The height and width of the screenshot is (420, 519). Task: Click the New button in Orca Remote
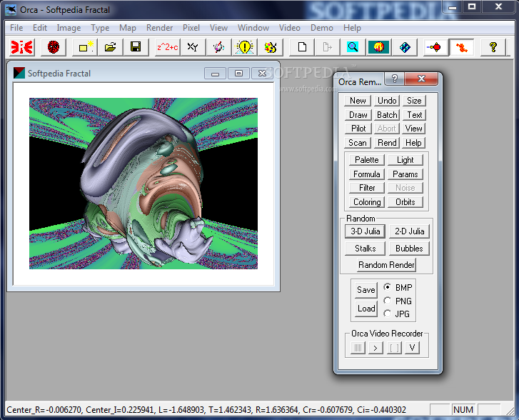point(358,101)
